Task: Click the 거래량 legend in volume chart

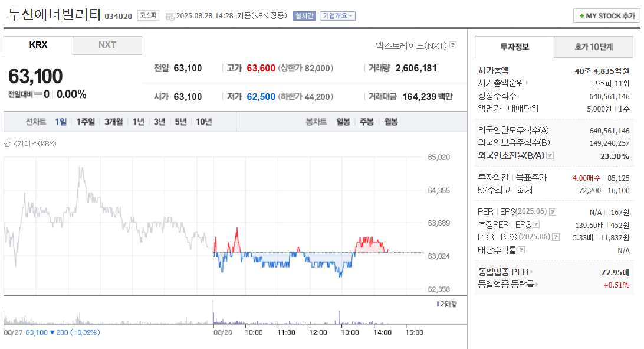Action: (x=447, y=304)
